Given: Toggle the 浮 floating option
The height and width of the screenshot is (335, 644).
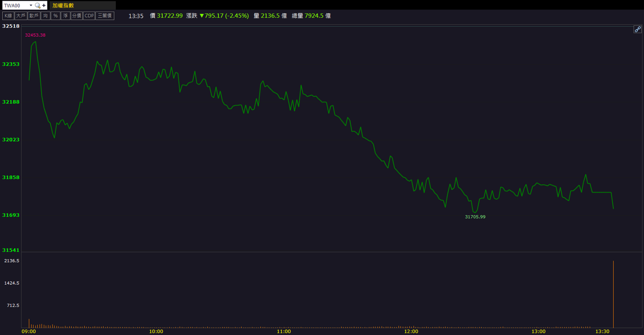Looking at the screenshot, I should point(65,16).
